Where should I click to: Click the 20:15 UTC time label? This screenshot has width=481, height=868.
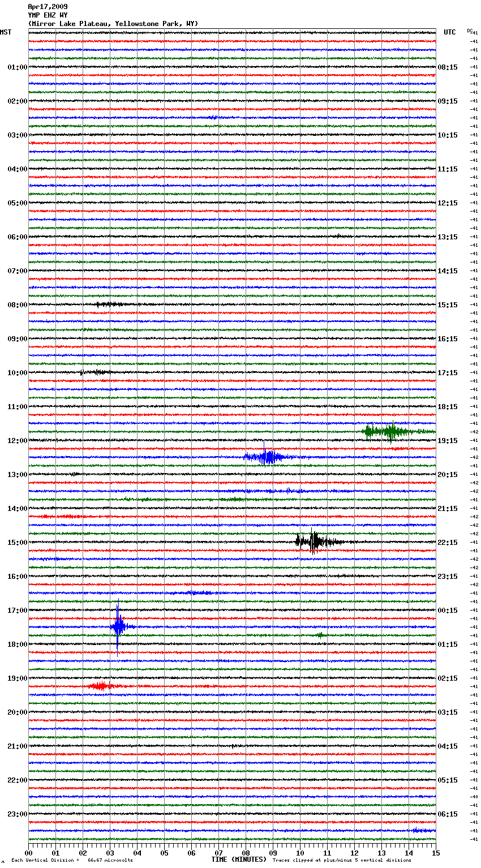(448, 475)
